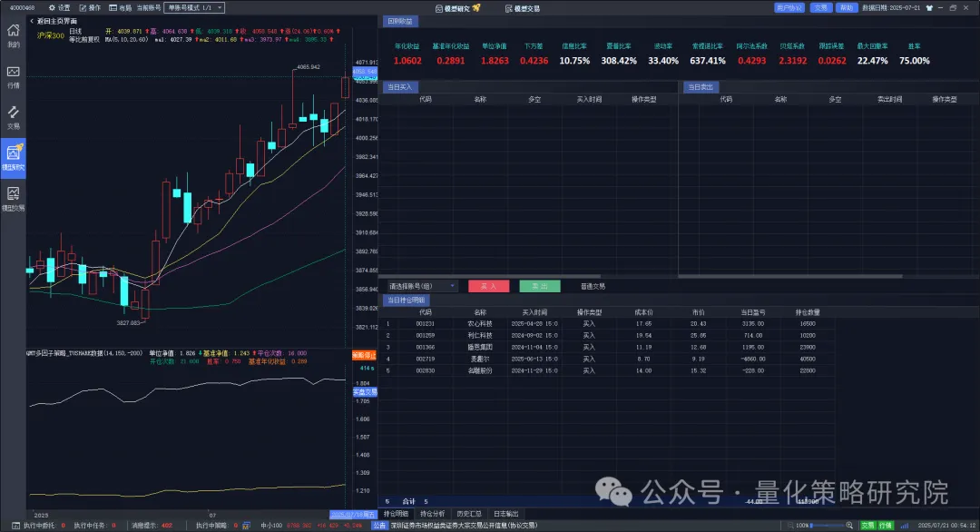The width and height of the screenshot is (980, 532).
Task: Switch to 模型研究 top tab
Action: (457, 8)
